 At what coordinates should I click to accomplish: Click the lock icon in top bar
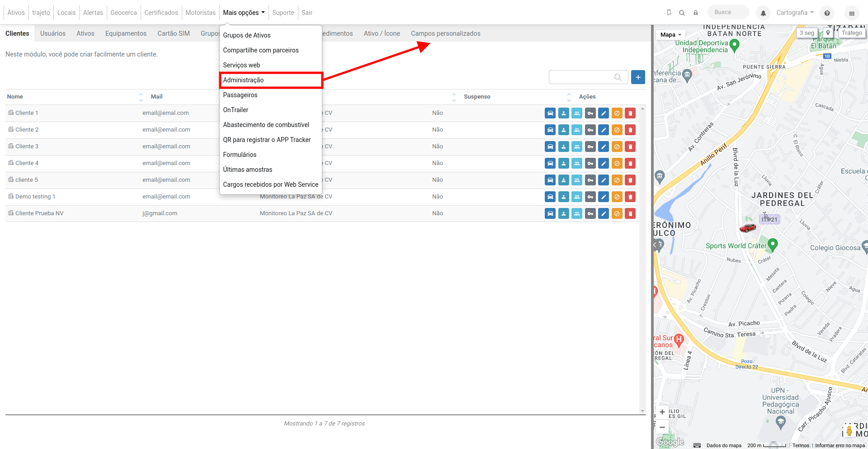click(x=696, y=13)
